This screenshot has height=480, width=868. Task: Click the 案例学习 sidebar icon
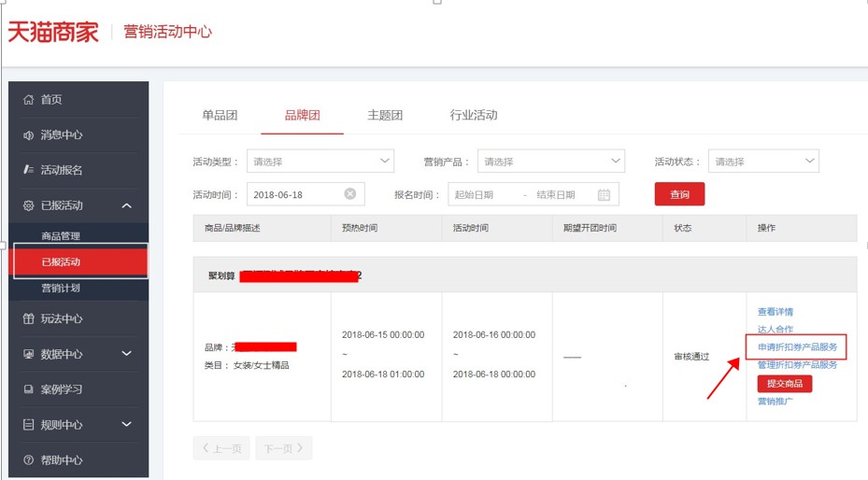pos(28,389)
